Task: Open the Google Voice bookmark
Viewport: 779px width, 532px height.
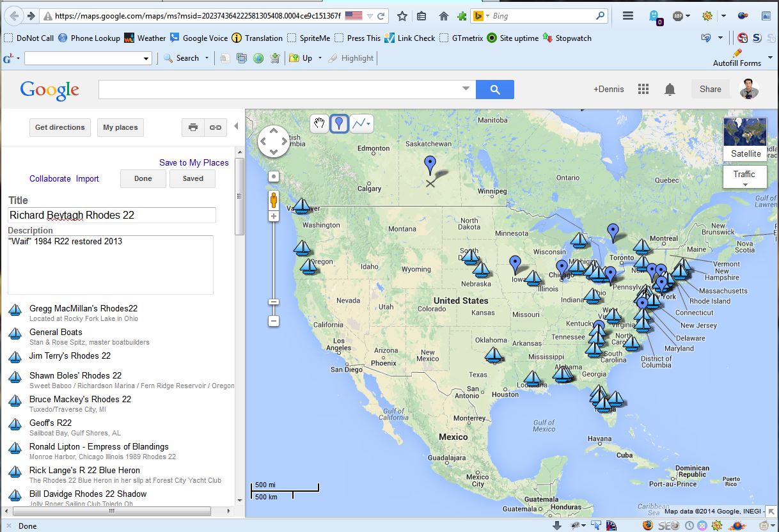Action: click(199, 38)
